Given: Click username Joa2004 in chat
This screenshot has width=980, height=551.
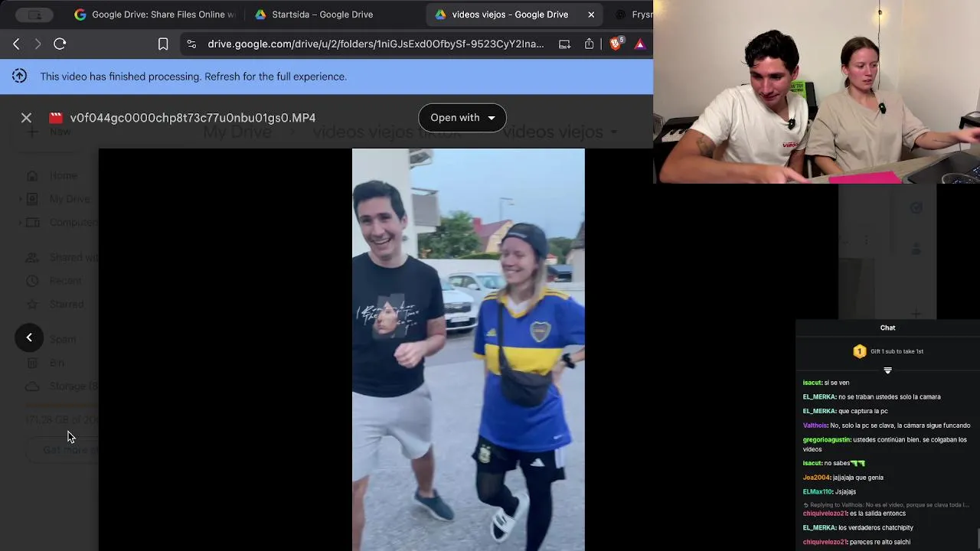Looking at the screenshot, I should [816, 478].
